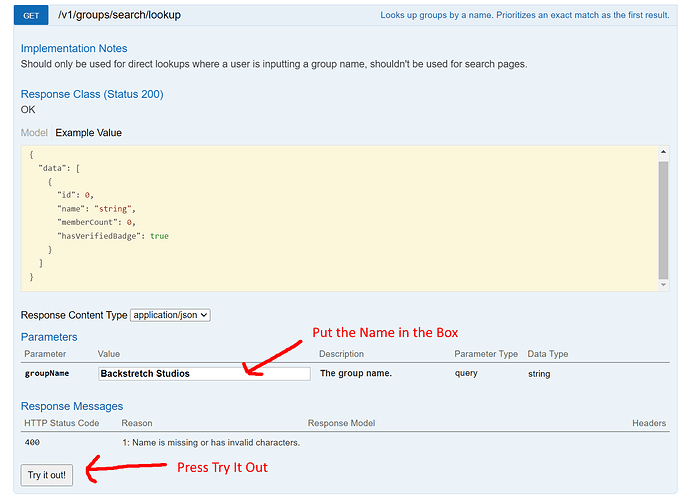This screenshot has height=499, width=690.
Task: Click the scroll down arrow in example box
Action: point(664,285)
